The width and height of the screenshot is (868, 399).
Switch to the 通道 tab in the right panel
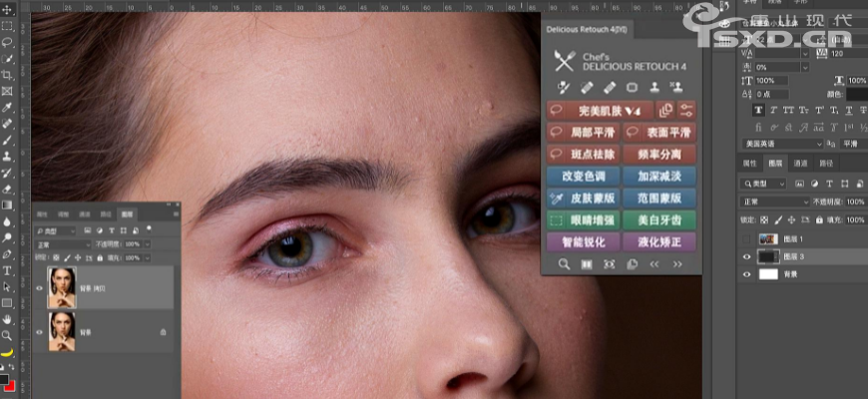coord(800,164)
